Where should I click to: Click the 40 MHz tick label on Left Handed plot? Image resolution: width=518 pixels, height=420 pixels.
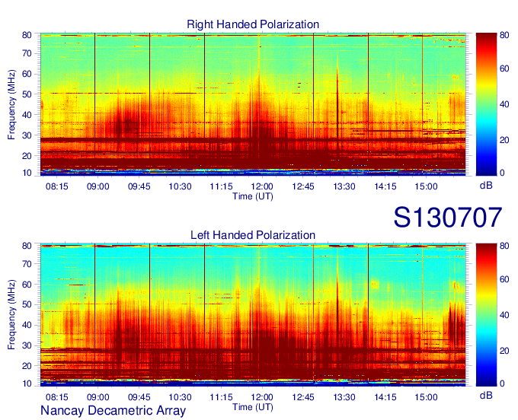(27, 325)
